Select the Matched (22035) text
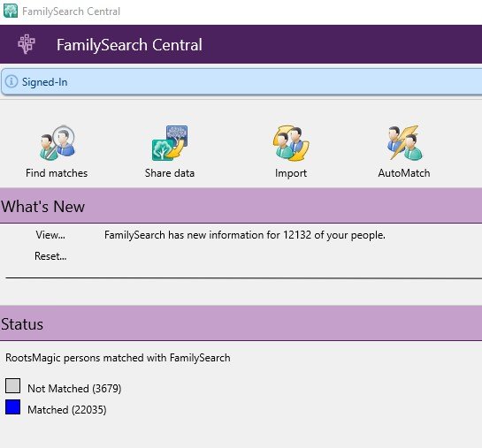Screen dimensions: 482x448 pyautogui.click(x=67, y=410)
